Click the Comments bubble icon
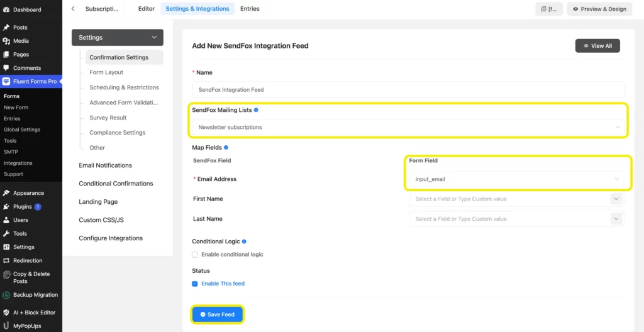 click(6, 68)
